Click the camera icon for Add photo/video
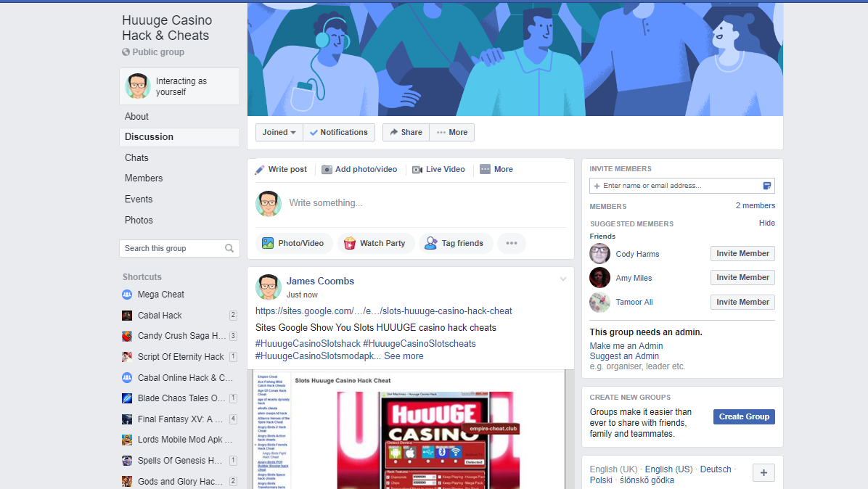The height and width of the screenshot is (489, 868). coord(327,169)
